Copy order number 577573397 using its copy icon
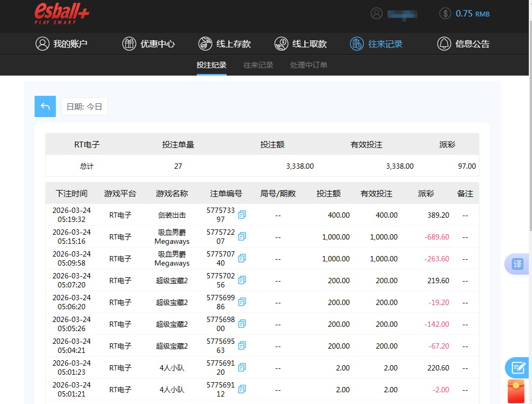The height and width of the screenshot is (404, 532). coord(242,215)
